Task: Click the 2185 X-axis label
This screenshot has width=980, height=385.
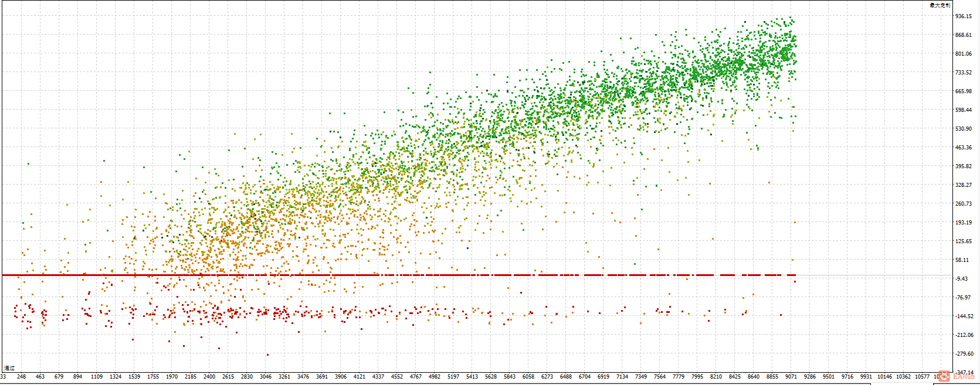Action: pos(191,377)
